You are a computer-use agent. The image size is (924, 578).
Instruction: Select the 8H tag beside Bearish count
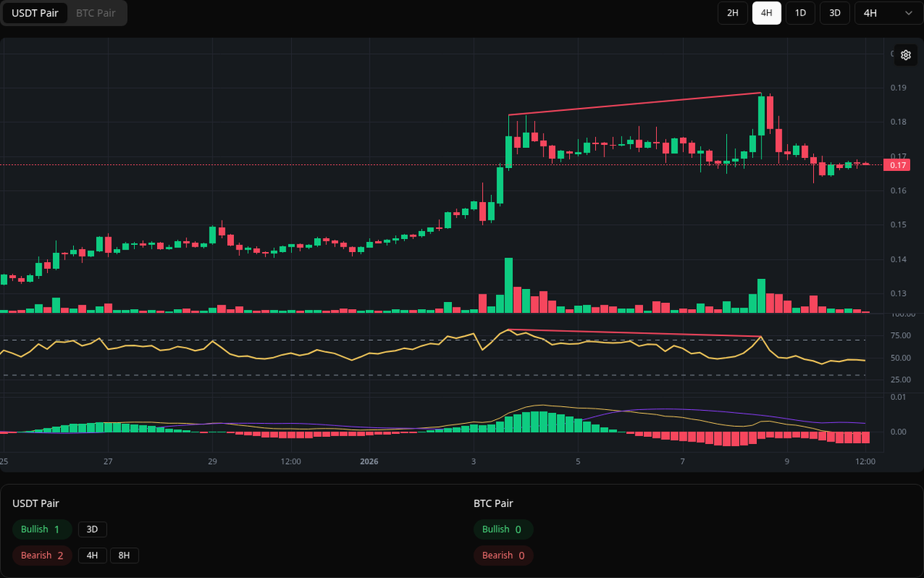click(123, 555)
